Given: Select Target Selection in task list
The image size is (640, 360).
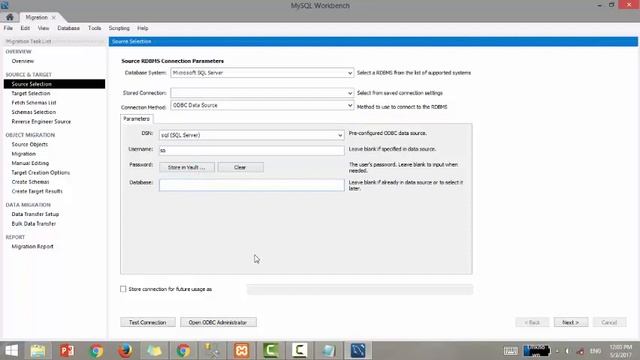Looking at the screenshot, I should (x=31, y=93).
